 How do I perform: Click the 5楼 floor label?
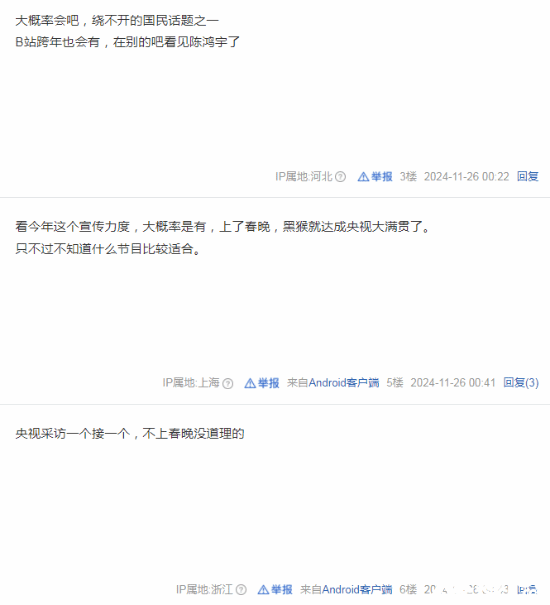[x=394, y=383]
